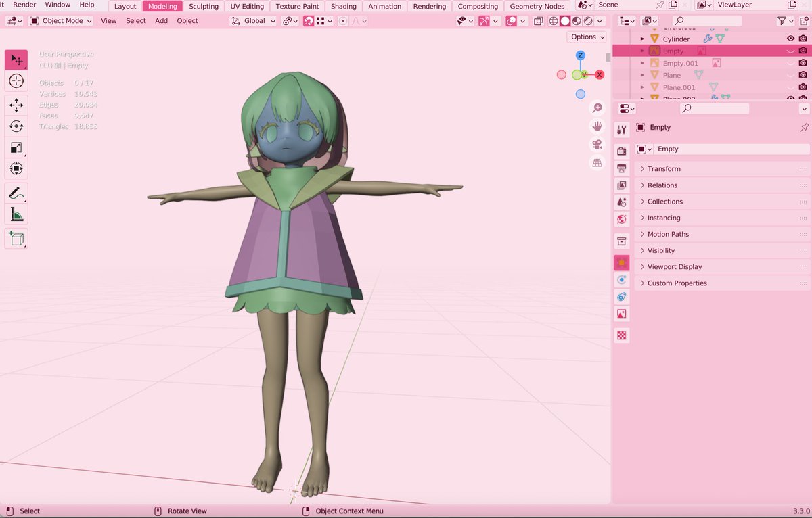
Task: Open the Render menu
Action: point(24,5)
